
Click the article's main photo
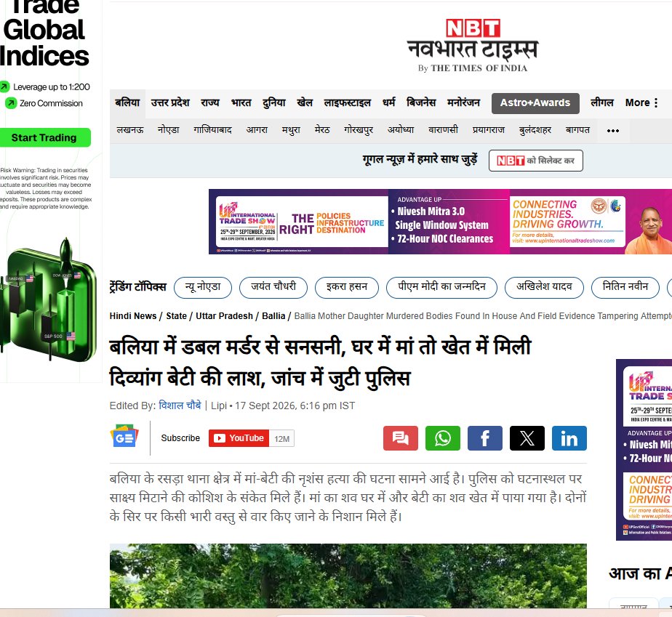coord(348,576)
